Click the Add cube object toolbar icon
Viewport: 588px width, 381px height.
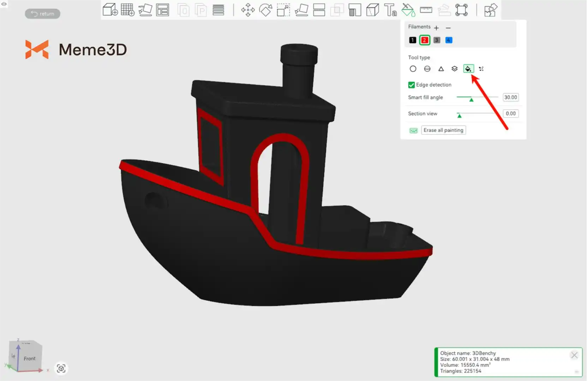[x=110, y=10]
